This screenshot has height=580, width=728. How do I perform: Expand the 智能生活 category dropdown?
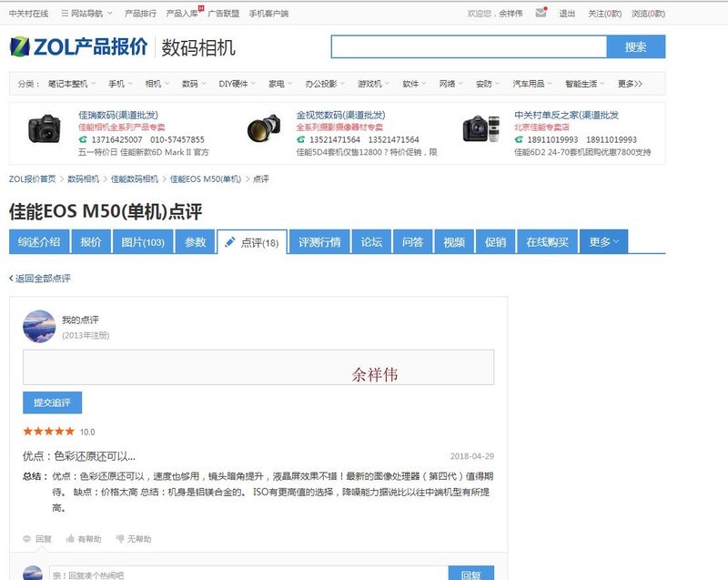584,84
